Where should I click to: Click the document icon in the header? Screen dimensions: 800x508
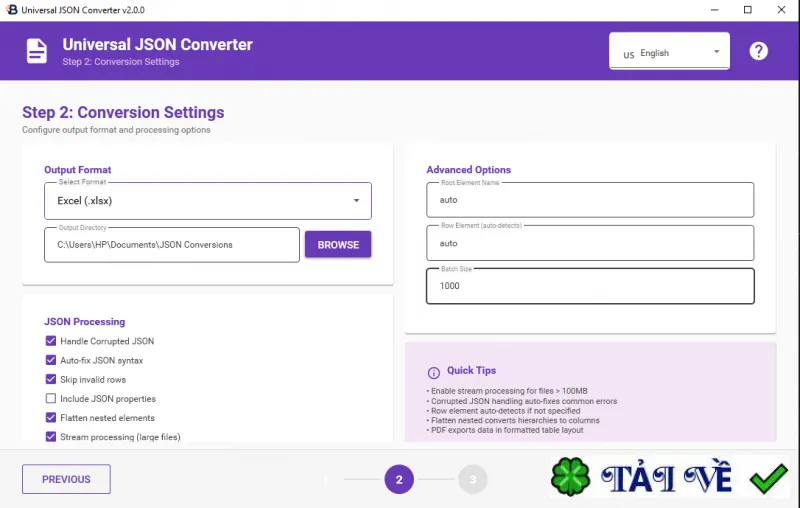pyautogui.click(x=37, y=51)
